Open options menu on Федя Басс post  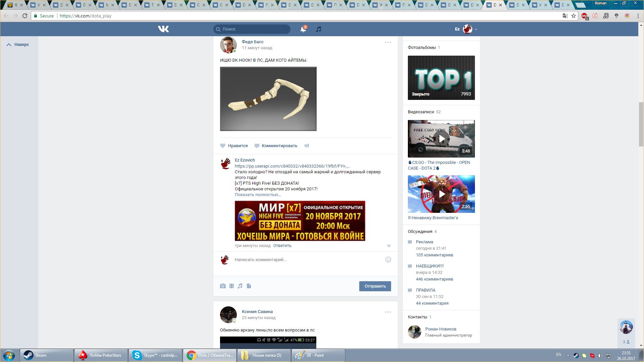[388, 42]
